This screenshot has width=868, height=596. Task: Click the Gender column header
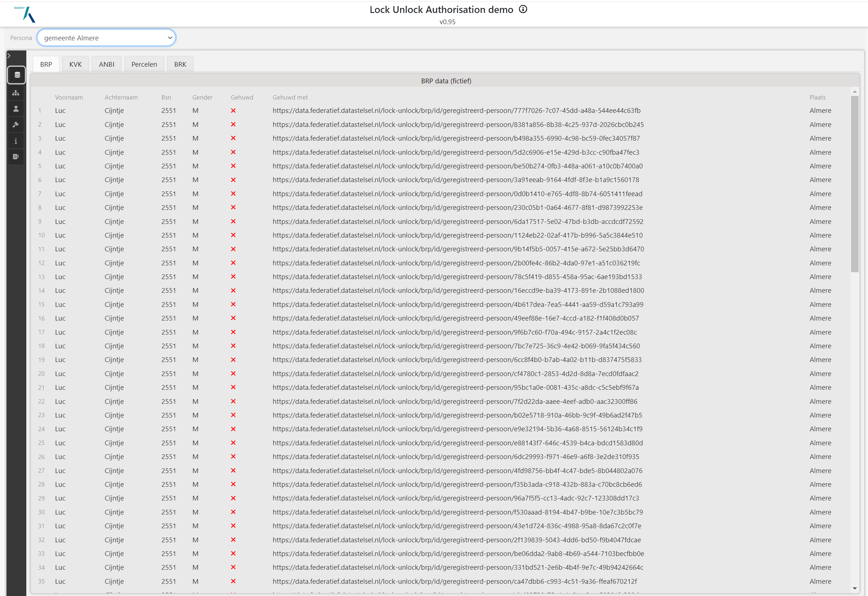coord(203,97)
